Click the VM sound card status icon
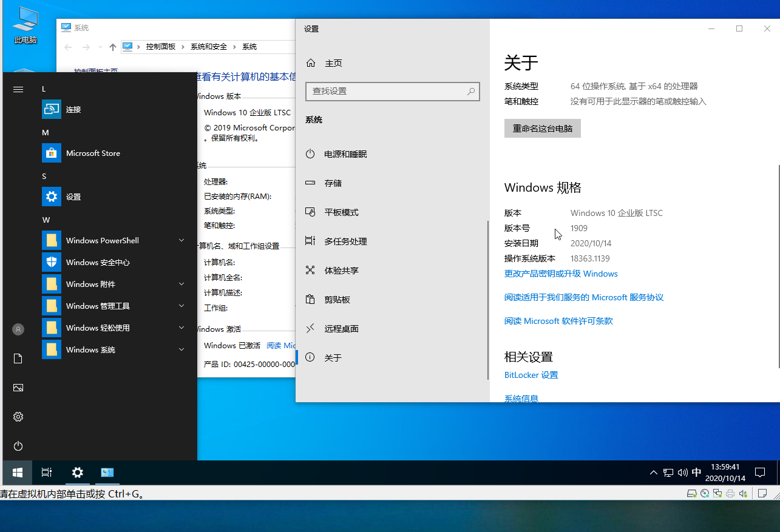 click(744, 493)
